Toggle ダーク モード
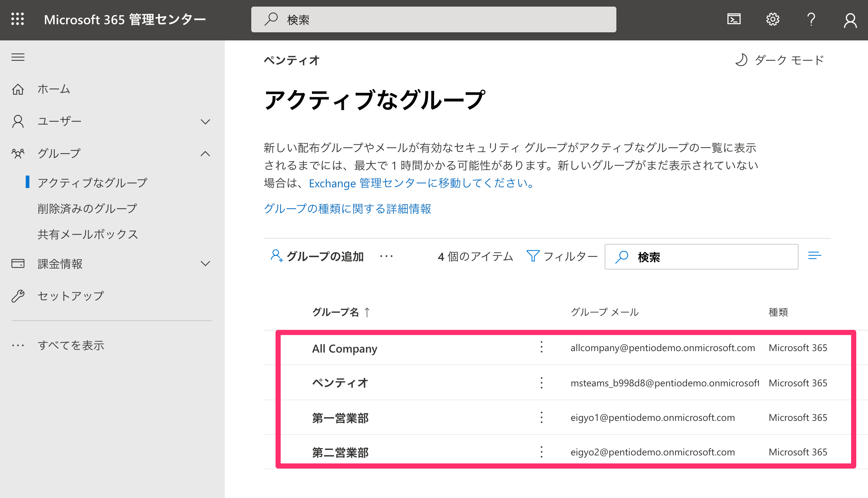 (x=779, y=60)
